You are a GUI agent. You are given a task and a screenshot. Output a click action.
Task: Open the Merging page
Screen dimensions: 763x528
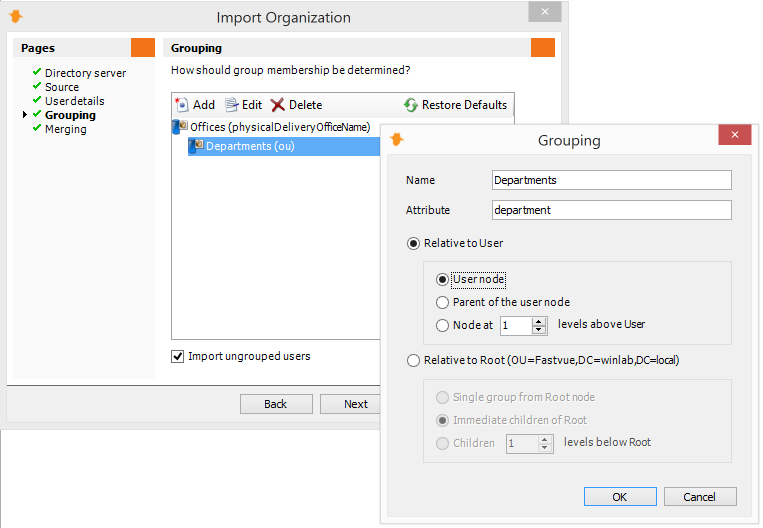[x=66, y=129]
